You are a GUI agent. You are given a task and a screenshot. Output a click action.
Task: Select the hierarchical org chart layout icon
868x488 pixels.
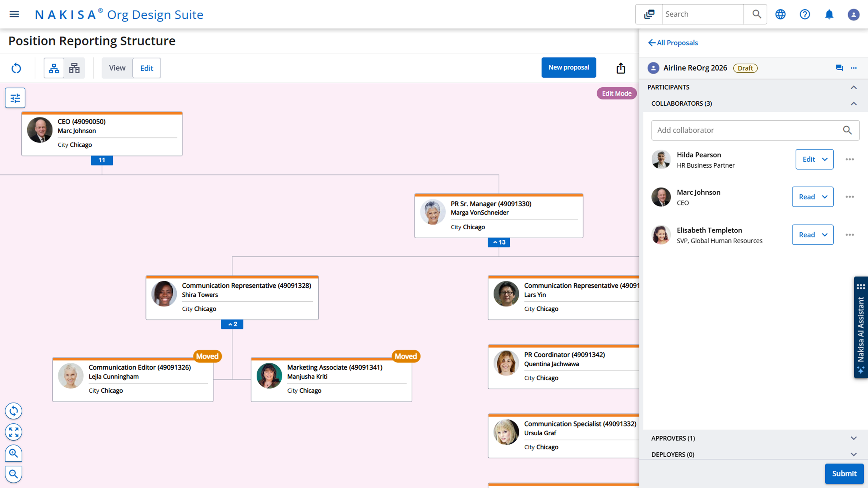(x=54, y=68)
